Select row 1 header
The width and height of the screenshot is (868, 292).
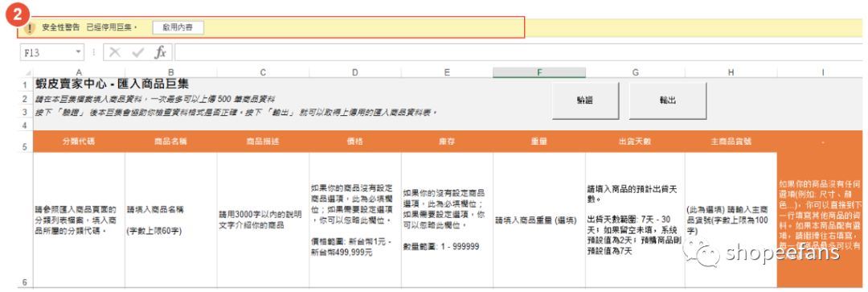point(25,84)
